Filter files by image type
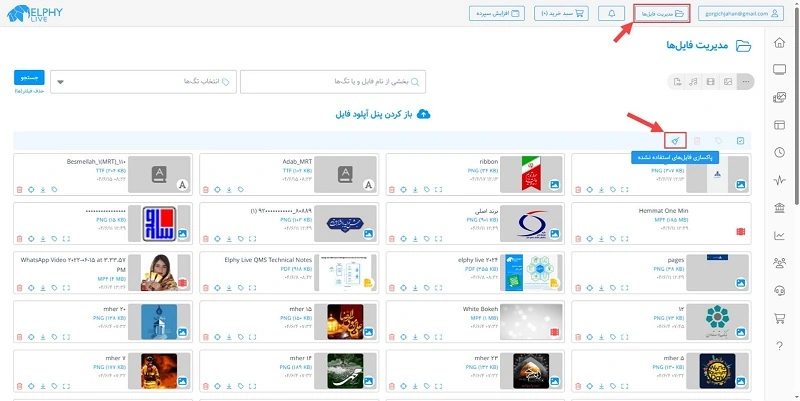The image size is (800, 401). click(728, 80)
